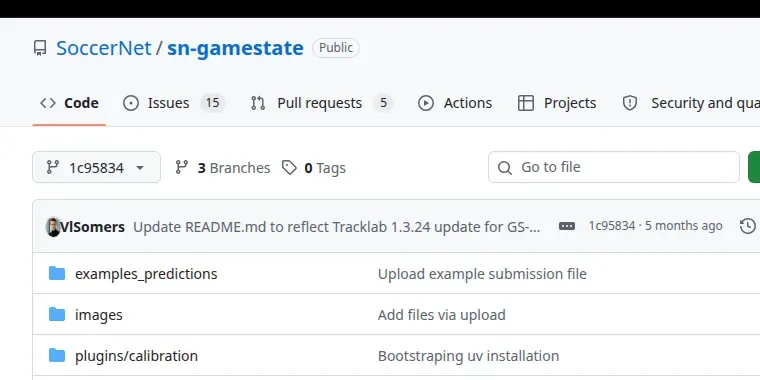This screenshot has width=760, height=380.
Task: Open the Upload example submission file commit
Action: tap(482, 274)
